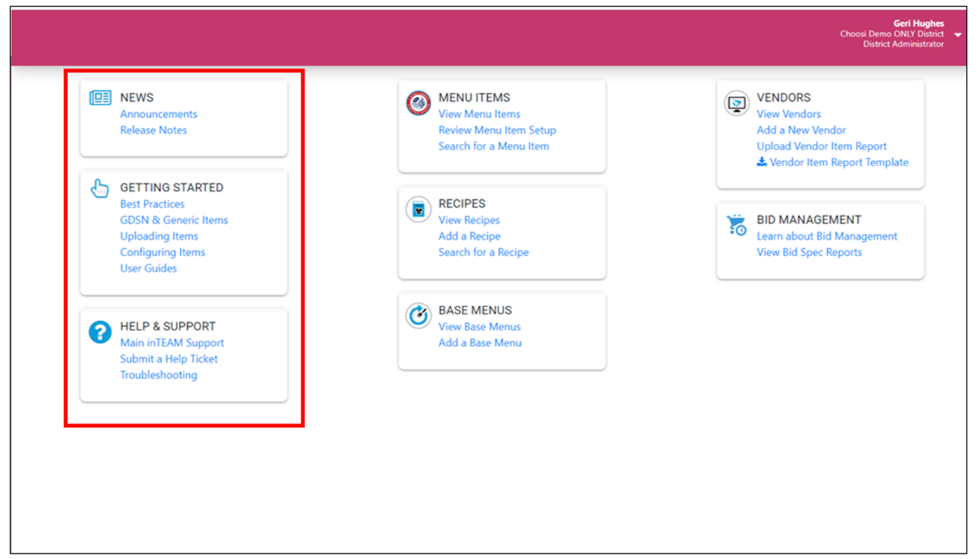Open Review Menu Item Setup
Image resolution: width=980 pixels, height=559 pixels.
click(x=497, y=130)
